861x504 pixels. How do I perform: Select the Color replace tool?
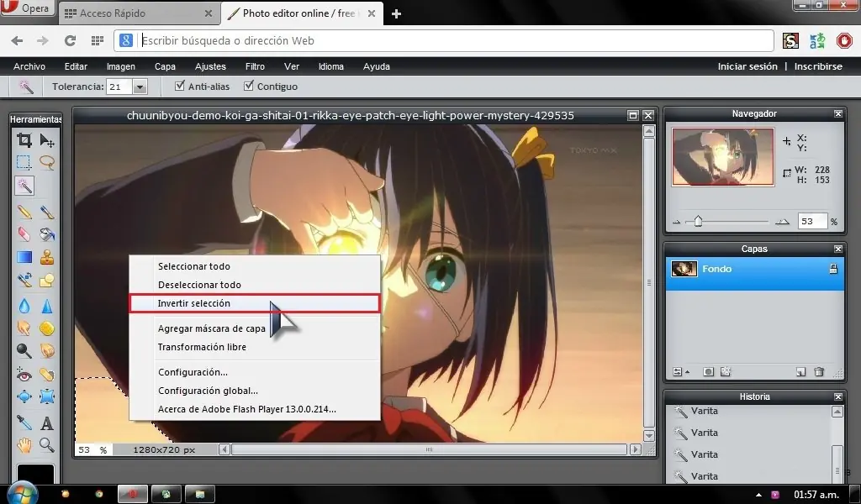(24, 280)
